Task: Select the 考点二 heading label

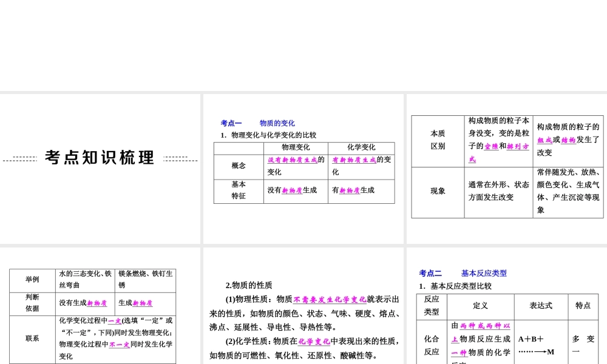Action: (x=430, y=273)
